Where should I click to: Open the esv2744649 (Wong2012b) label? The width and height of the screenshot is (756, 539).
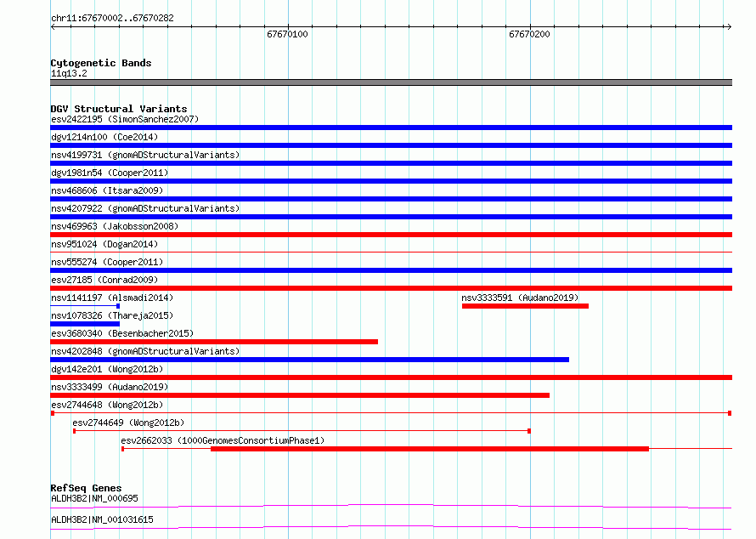click(x=128, y=423)
